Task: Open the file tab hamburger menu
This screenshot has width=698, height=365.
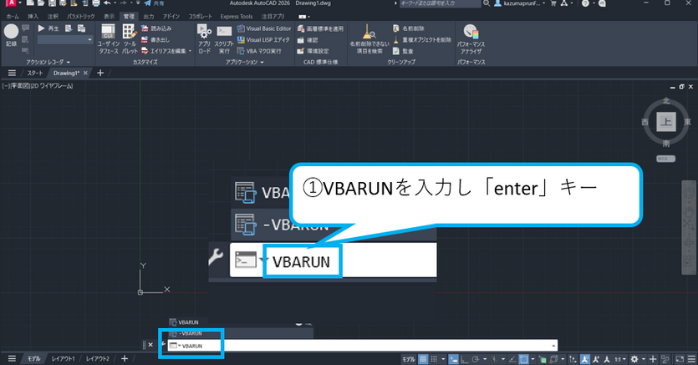Action: pyautogui.click(x=12, y=73)
